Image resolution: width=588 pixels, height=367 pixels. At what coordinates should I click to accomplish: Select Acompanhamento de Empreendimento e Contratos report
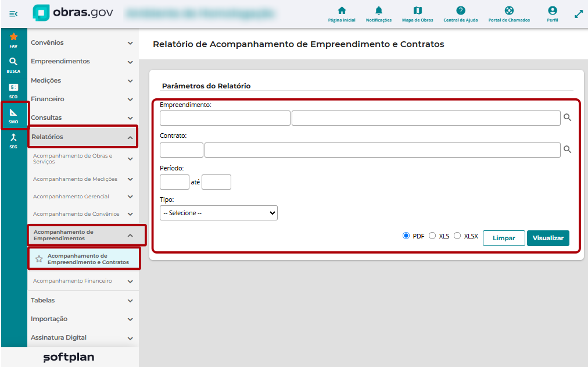[88, 259]
